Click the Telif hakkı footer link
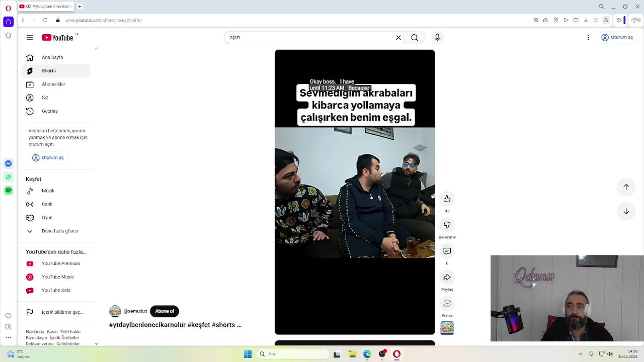 [x=70, y=332]
